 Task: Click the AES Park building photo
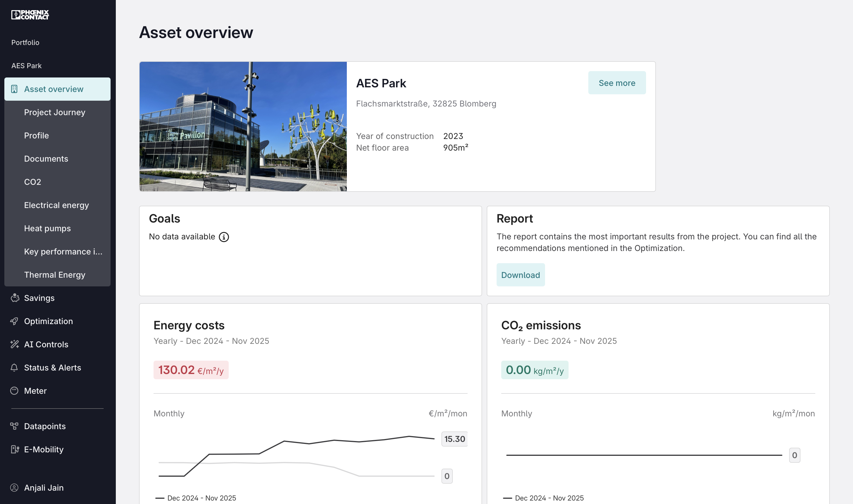(x=243, y=126)
